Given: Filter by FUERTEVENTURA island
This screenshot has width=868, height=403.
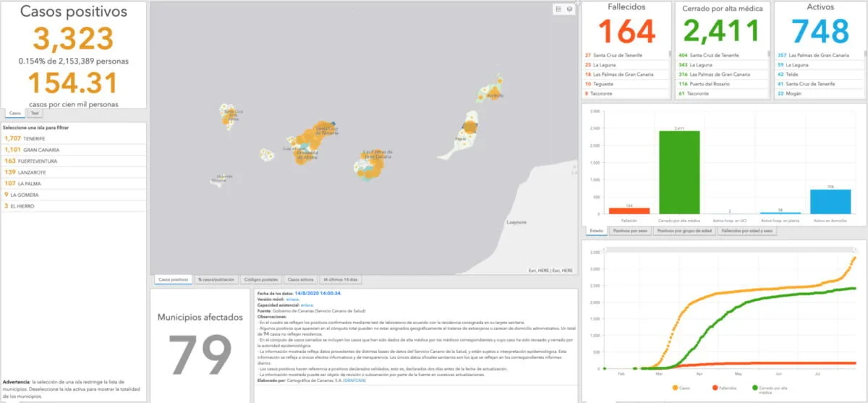Looking at the screenshot, I should tap(73, 161).
